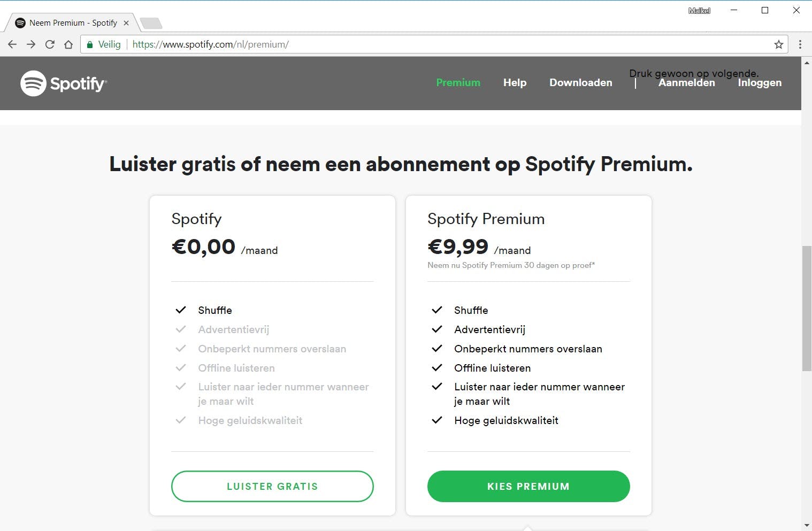Go to the Downloaden page
Image resolution: width=812 pixels, height=531 pixels.
580,82
